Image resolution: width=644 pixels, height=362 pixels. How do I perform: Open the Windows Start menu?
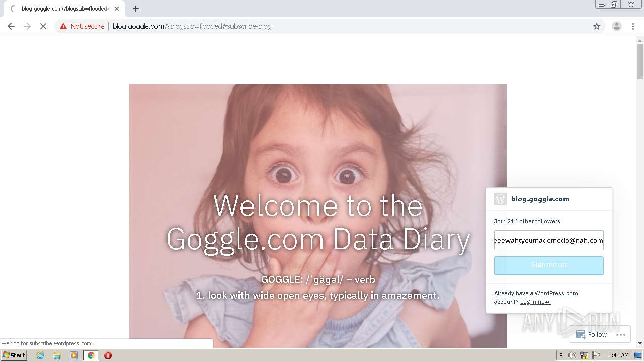(x=14, y=355)
